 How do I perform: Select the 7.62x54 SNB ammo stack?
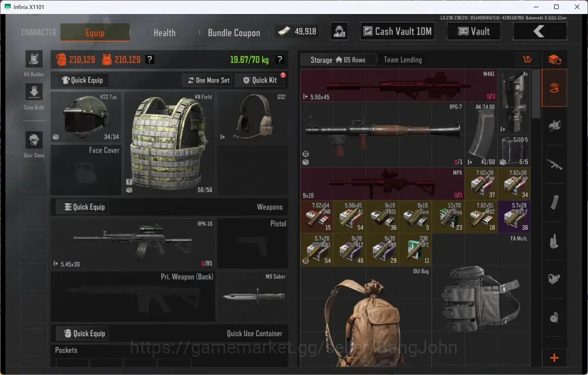317,216
